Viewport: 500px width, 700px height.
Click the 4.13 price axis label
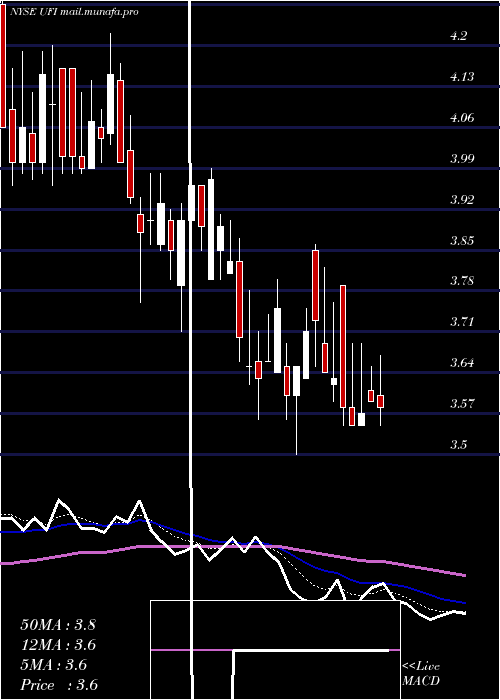click(462, 77)
